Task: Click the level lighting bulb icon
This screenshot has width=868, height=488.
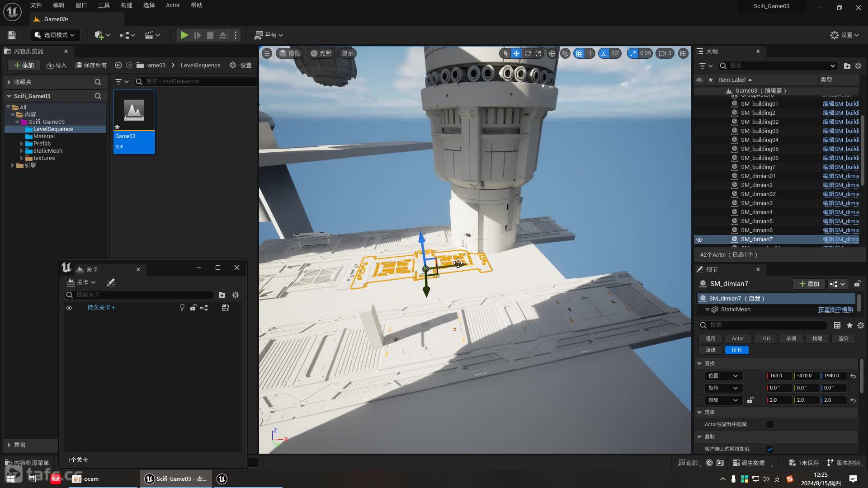Action: 182,308
